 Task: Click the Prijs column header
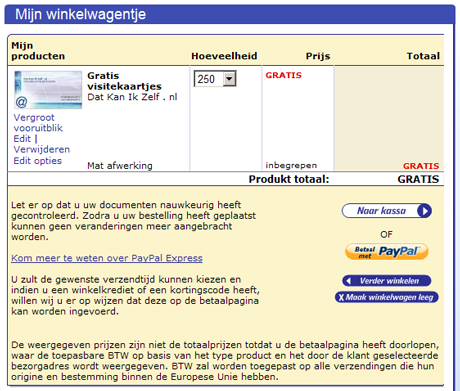318,56
